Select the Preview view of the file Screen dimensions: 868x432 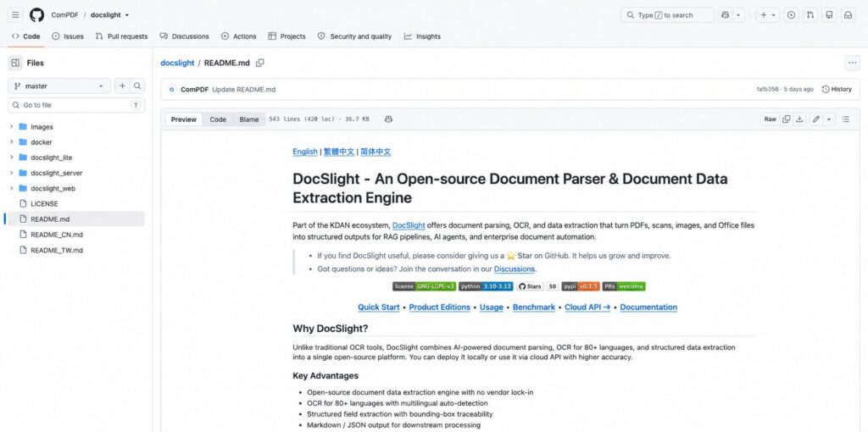coord(184,119)
